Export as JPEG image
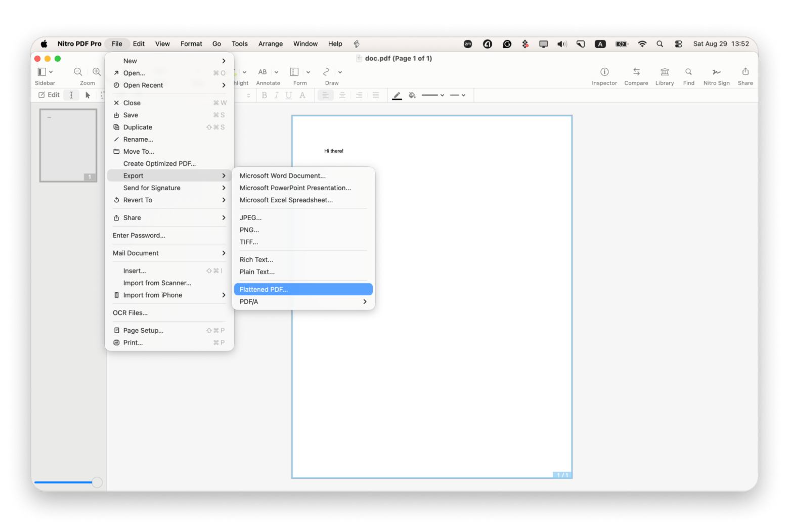 [x=303, y=217]
